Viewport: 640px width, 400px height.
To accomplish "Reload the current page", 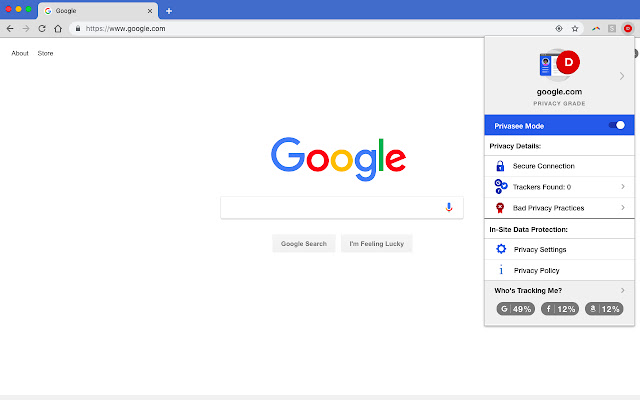I will 42,29.
